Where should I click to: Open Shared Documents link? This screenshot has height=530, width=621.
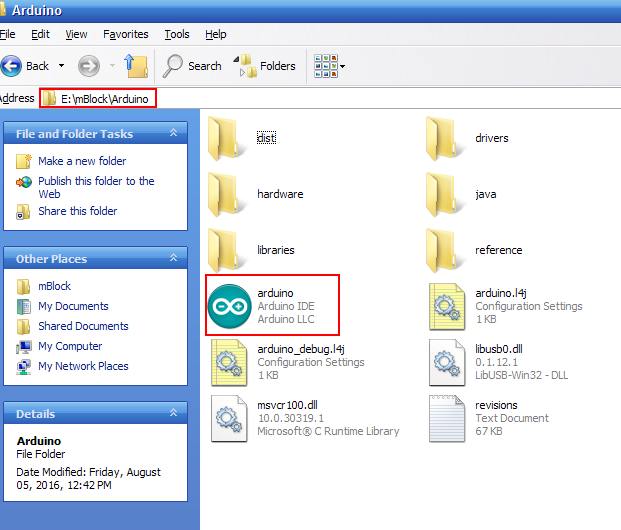83,326
